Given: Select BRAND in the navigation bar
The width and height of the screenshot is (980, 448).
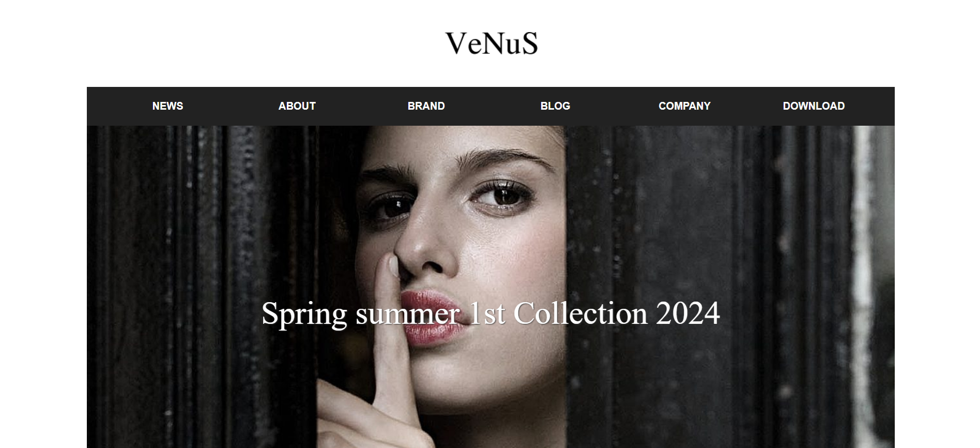Looking at the screenshot, I should 426,106.
